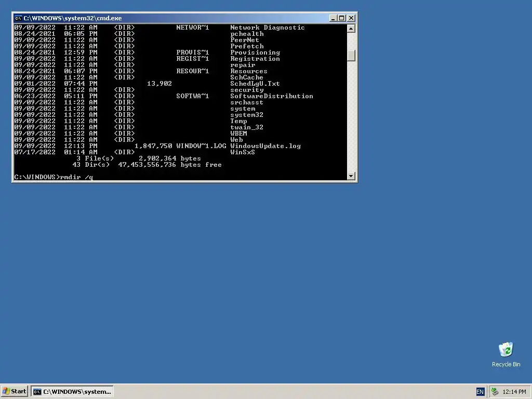532x399 pixels.
Task: Click the network tray icon near the clock
Action: 495,392
